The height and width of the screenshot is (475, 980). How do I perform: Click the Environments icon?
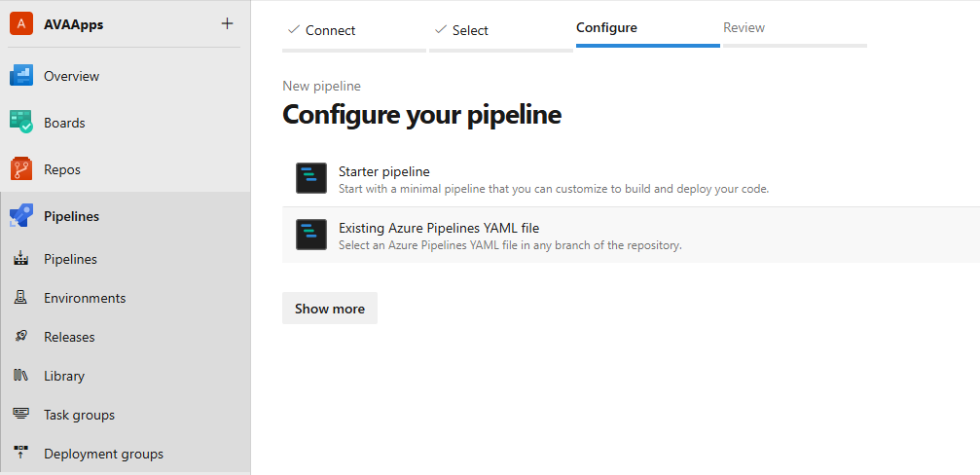[21, 298]
